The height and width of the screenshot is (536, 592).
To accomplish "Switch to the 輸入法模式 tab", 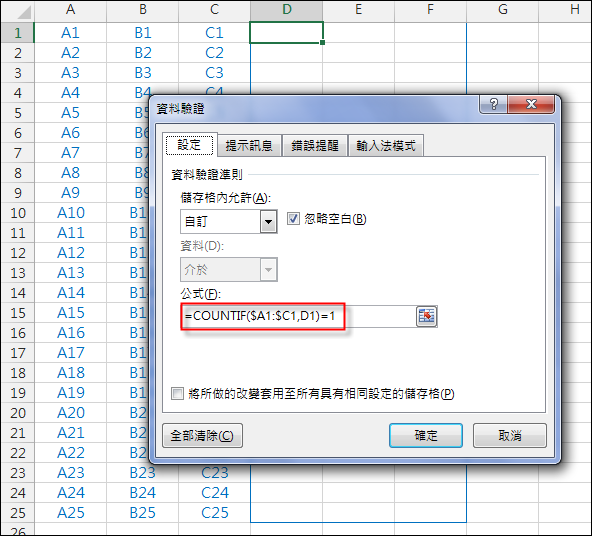I will click(385, 145).
